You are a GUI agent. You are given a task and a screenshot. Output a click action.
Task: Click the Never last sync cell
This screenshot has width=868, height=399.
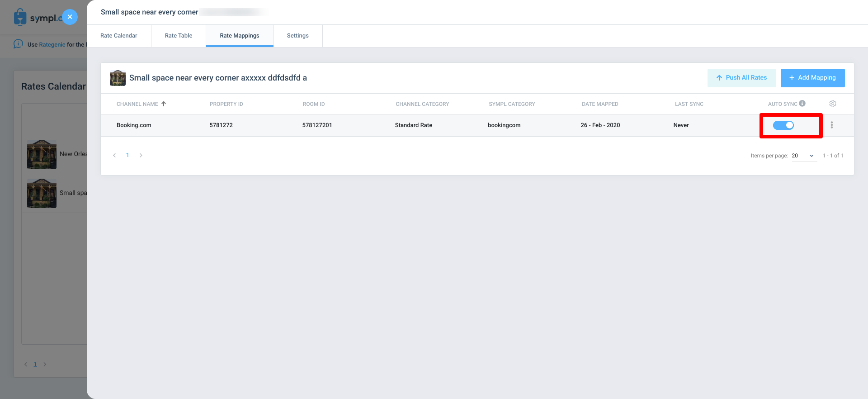pyautogui.click(x=681, y=125)
